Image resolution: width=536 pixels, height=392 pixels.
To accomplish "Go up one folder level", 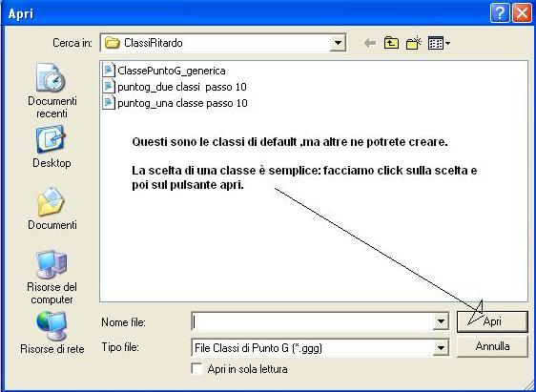I will 391,44.
